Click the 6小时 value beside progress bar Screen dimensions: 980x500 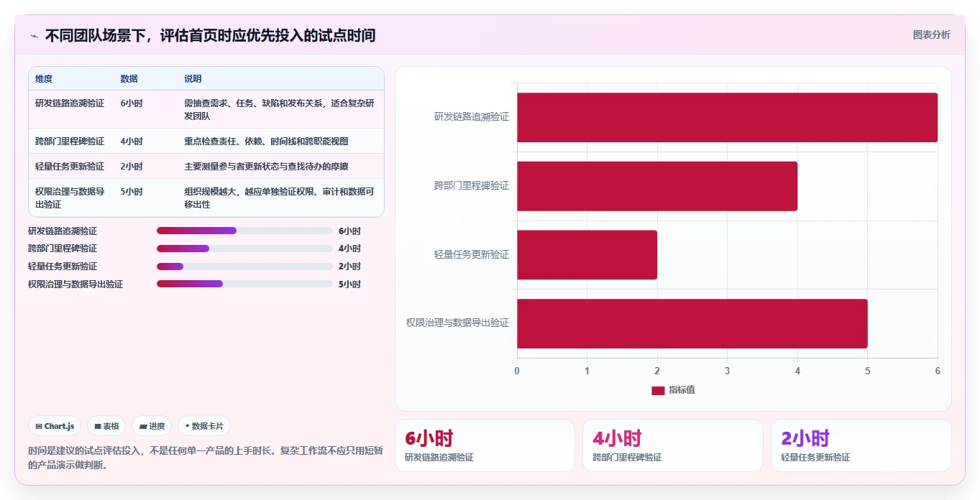coord(349,231)
